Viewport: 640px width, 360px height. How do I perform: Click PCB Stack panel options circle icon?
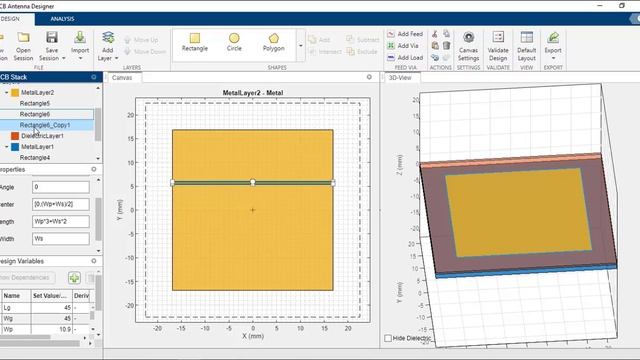(x=94, y=77)
